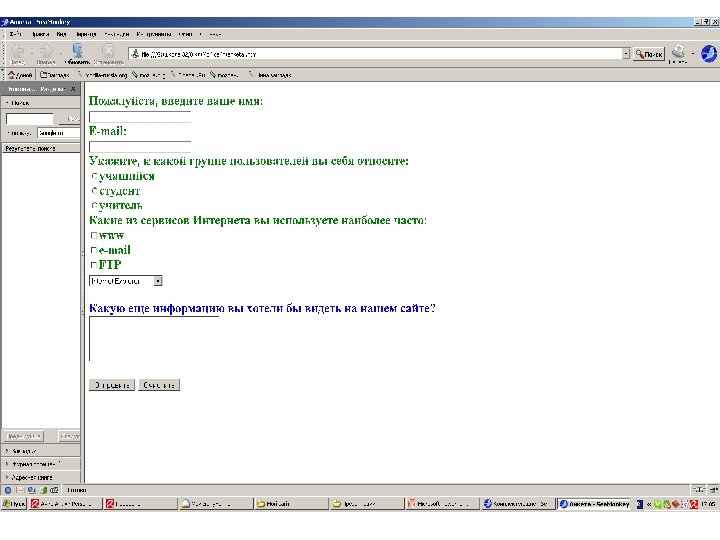
Task: Switch to 'Анкета - SeaMonkey' taskbar button
Action: pos(594,504)
